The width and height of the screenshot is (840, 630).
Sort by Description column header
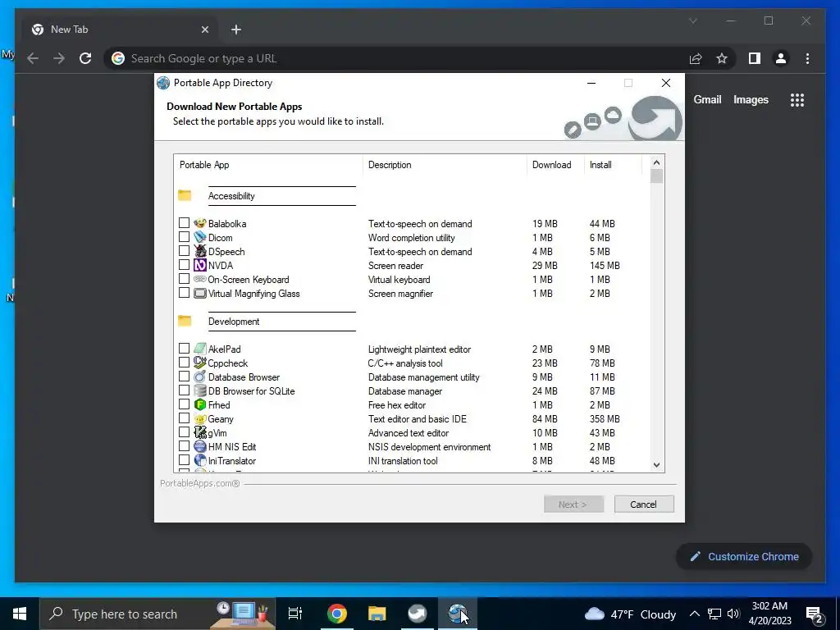pos(445,164)
